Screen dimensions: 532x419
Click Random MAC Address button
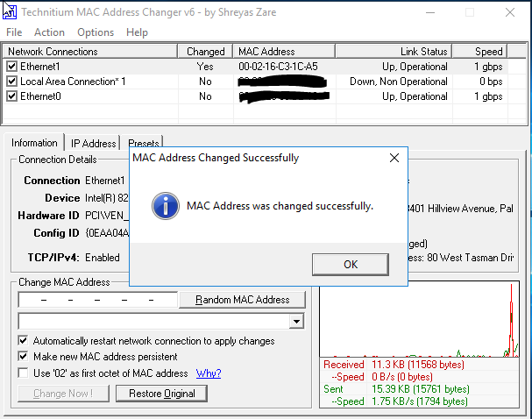242,300
